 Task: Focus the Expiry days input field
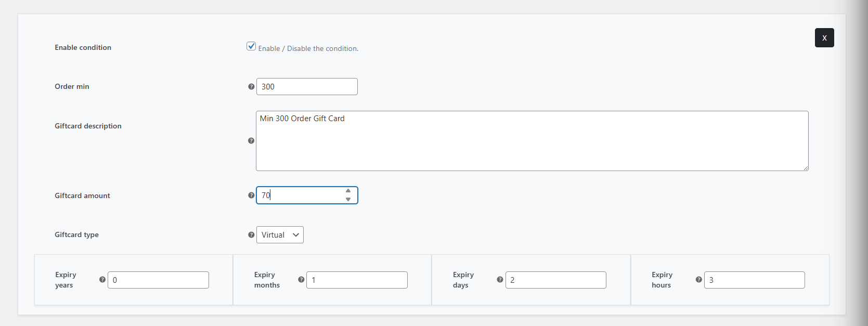555,280
